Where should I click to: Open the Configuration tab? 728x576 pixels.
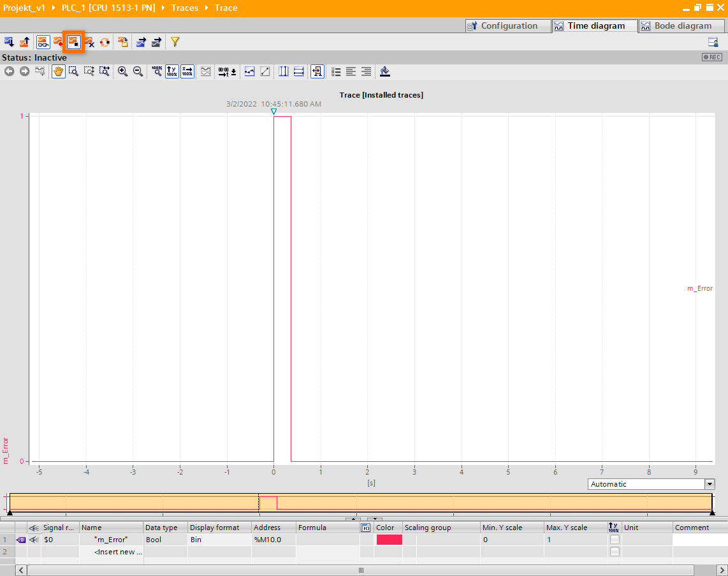click(507, 26)
